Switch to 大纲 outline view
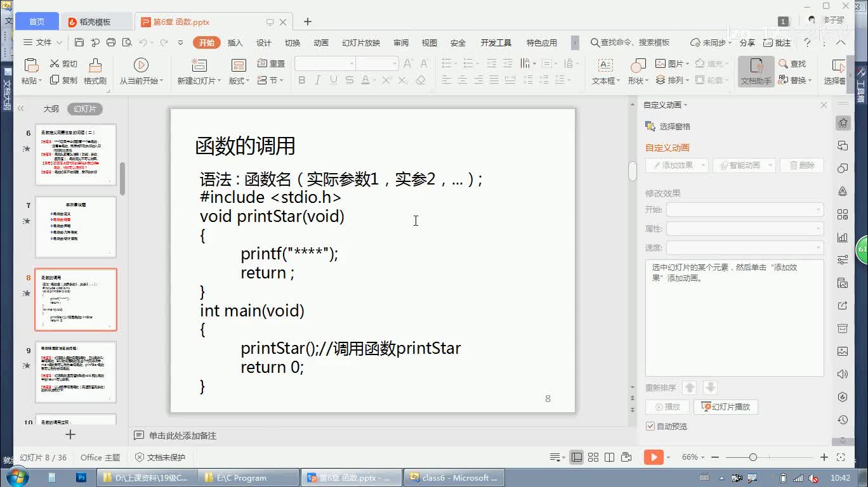 [51, 109]
